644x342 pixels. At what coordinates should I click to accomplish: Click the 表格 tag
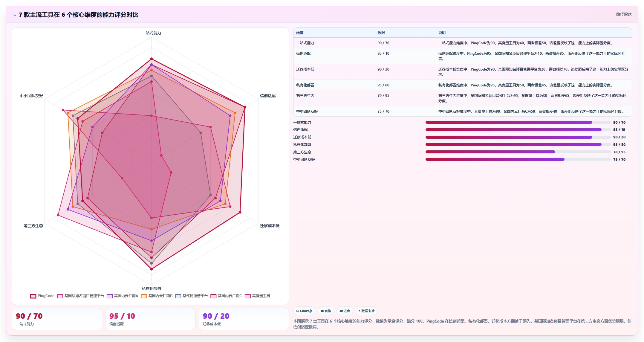(x=326, y=311)
